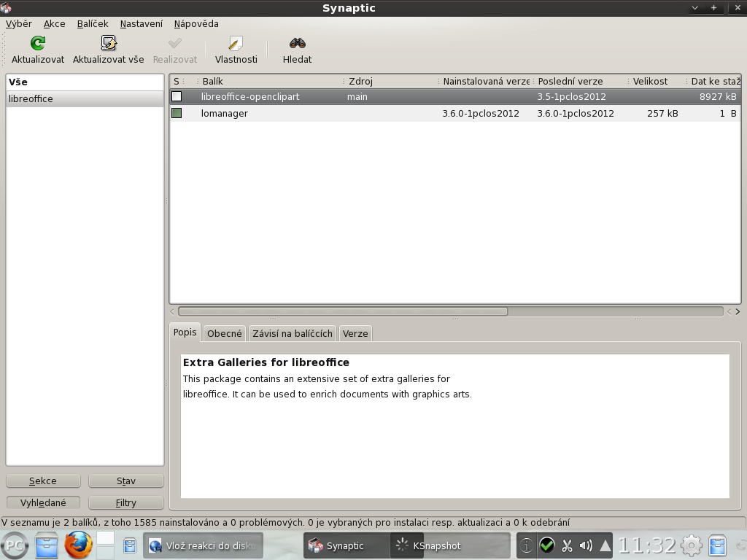Click Aktualizovat vše toolbar icon
The height and width of the screenshot is (560, 747).
point(109,43)
